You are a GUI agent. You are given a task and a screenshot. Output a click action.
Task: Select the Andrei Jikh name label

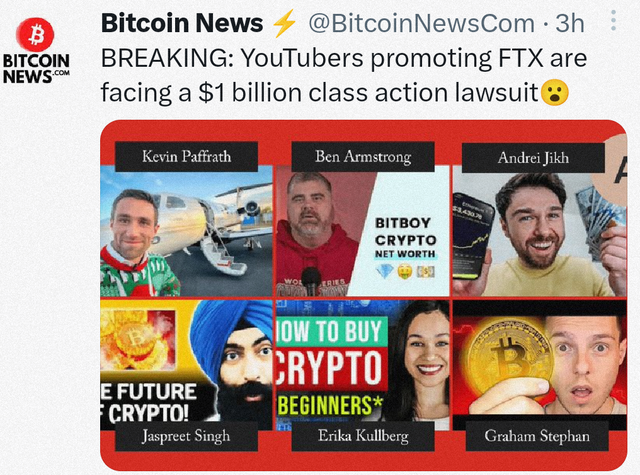[x=533, y=158]
